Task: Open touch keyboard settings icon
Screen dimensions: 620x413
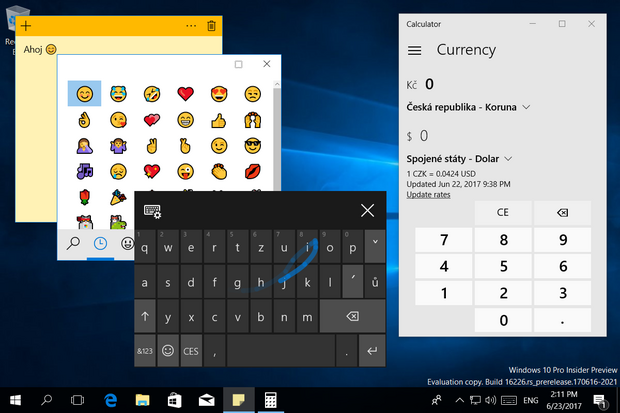Action: pos(152,211)
